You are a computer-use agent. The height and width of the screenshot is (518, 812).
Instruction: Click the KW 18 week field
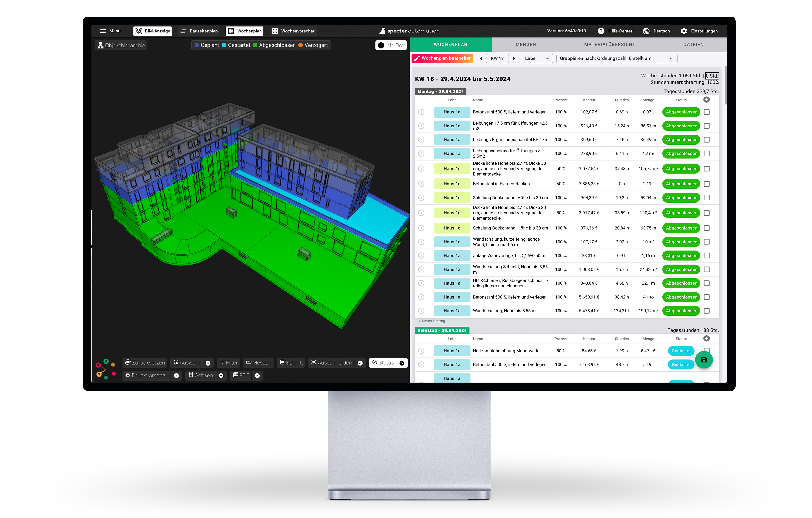click(497, 59)
